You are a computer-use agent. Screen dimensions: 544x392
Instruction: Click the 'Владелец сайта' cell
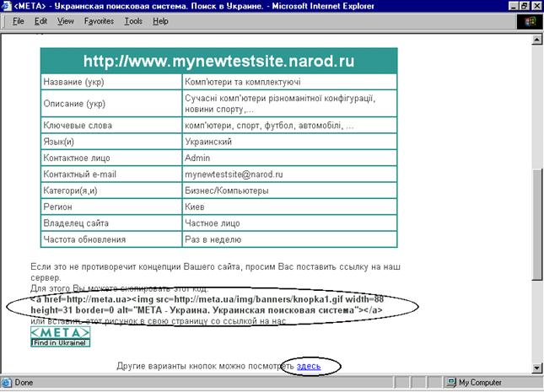(111, 223)
